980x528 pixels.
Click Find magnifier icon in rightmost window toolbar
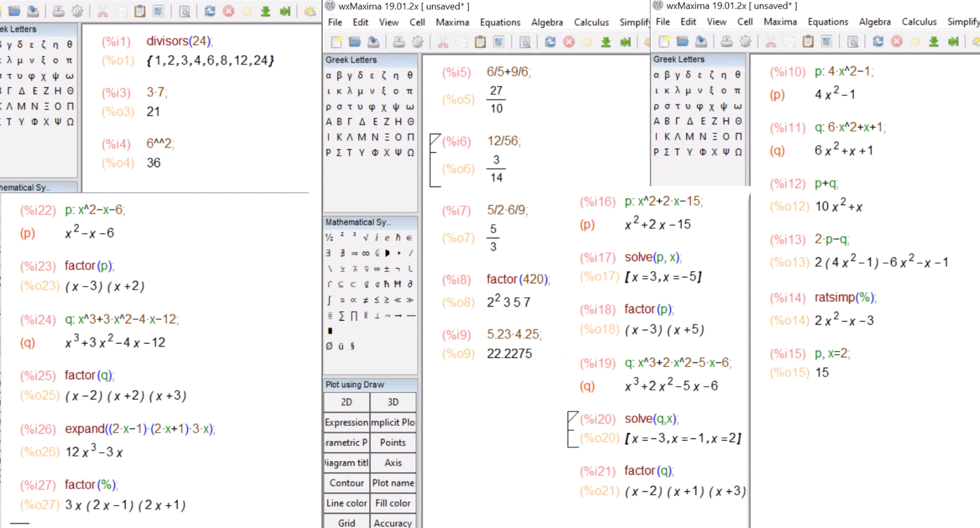pyautogui.click(x=853, y=41)
